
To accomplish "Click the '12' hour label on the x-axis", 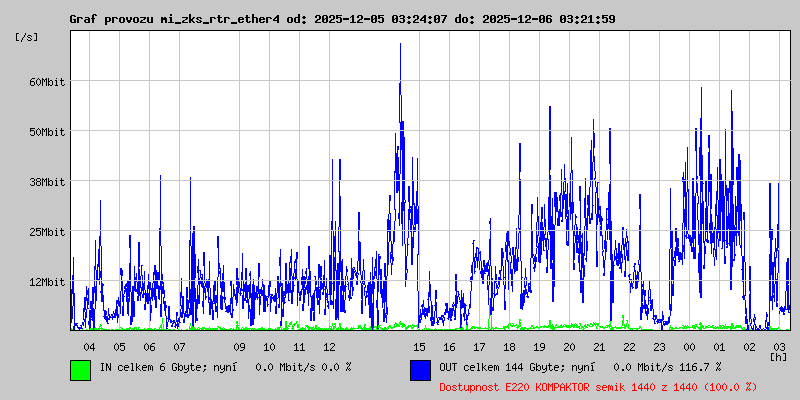I will (330, 347).
